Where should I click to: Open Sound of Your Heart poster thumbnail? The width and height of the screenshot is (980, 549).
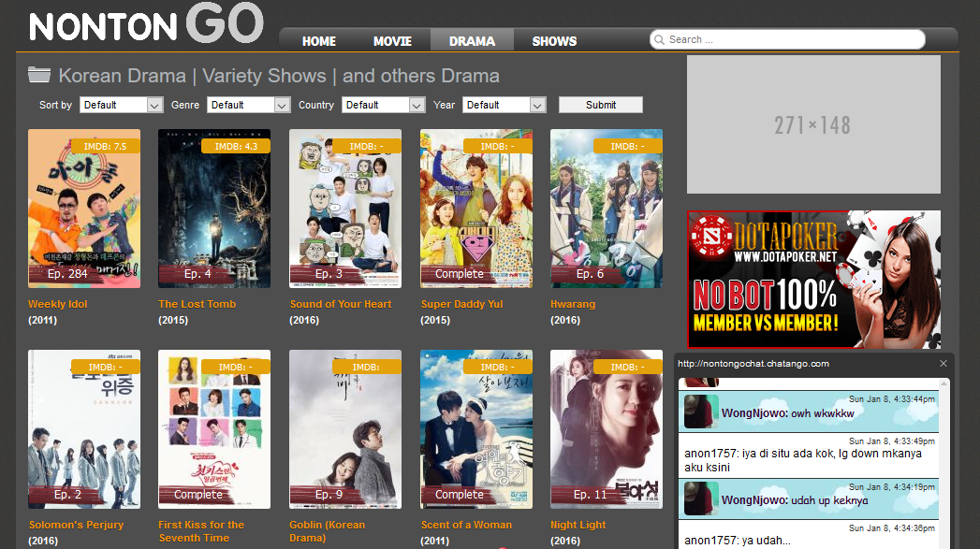click(x=345, y=209)
